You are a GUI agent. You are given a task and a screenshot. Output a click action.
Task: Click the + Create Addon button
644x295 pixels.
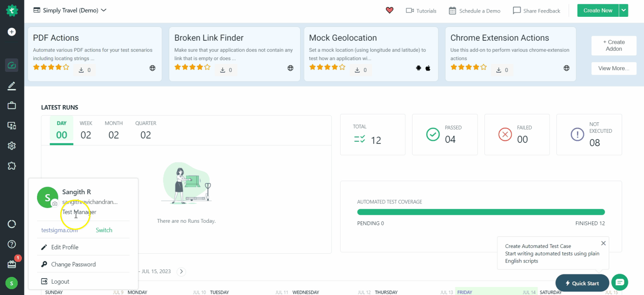[x=614, y=45]
